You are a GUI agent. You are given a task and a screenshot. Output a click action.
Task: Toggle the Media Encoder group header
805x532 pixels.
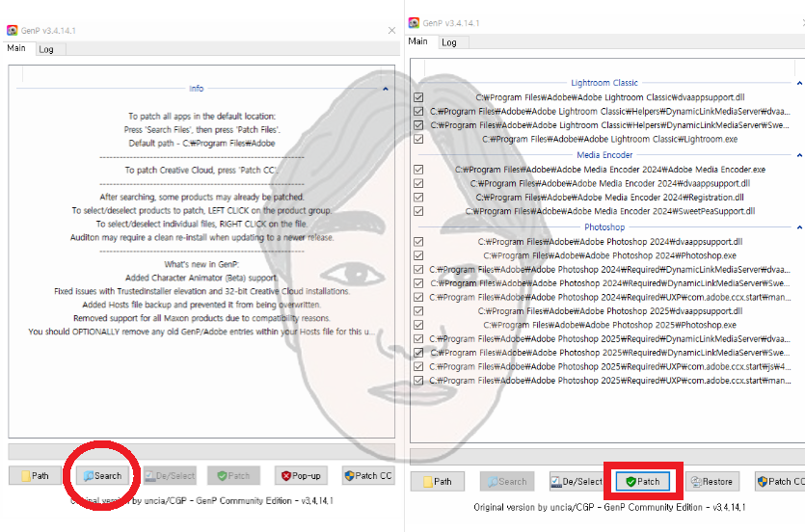coord(604,155)
